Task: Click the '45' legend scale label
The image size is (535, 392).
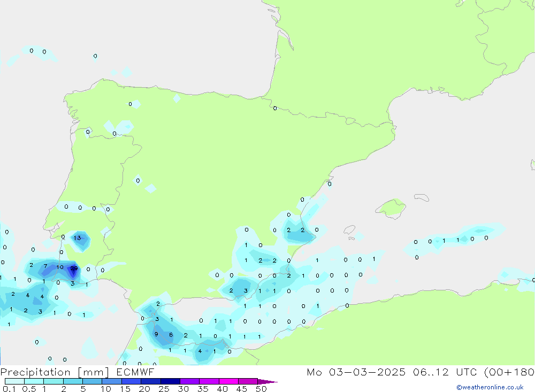Action: pyautogui.click(x=242, y=389)
